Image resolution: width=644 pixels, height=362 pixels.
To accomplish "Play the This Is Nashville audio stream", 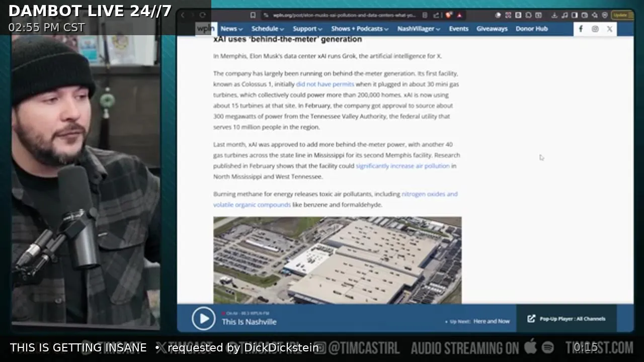I will click(203, 319).
